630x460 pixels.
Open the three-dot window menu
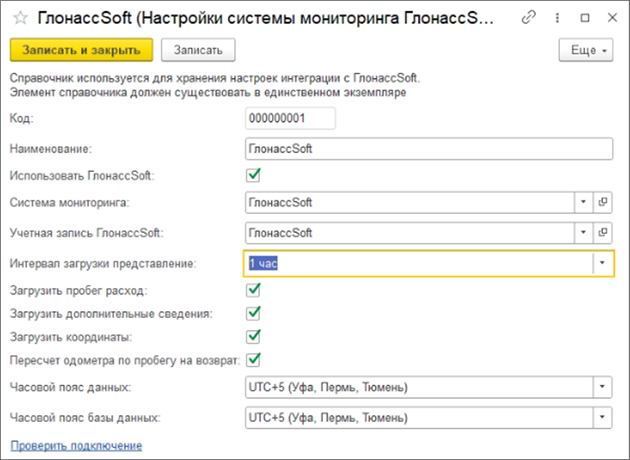pos(557,18)
